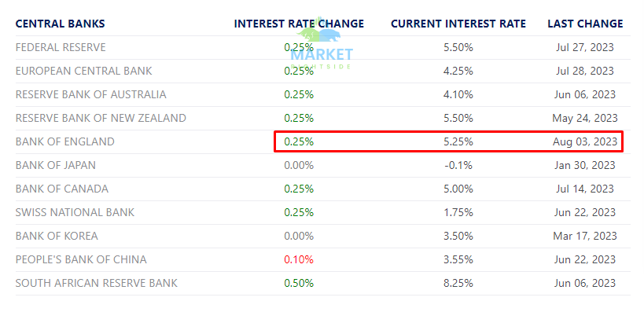Click the INTEREST RATE CHANGE column header
This screenshot has width=644, height=312.
pos(299,24)
